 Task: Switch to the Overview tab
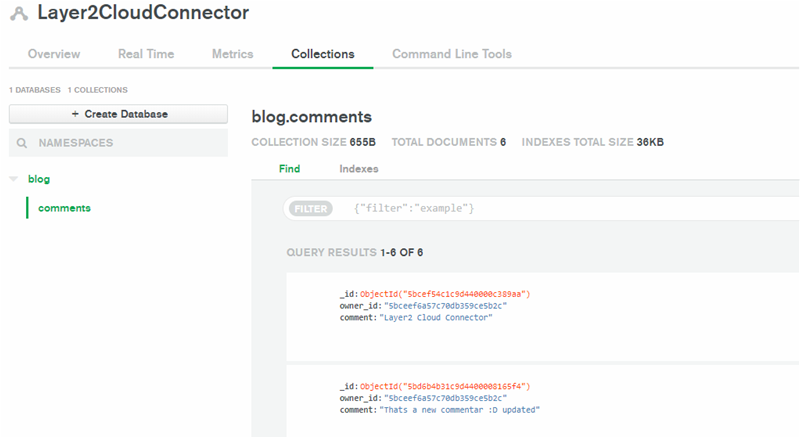[54, 54]
